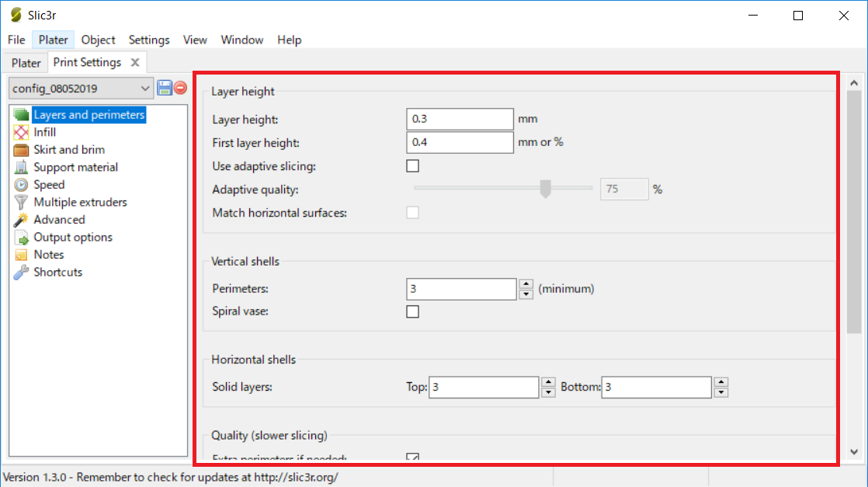Close the Print Settings tab

coord(135,63)
